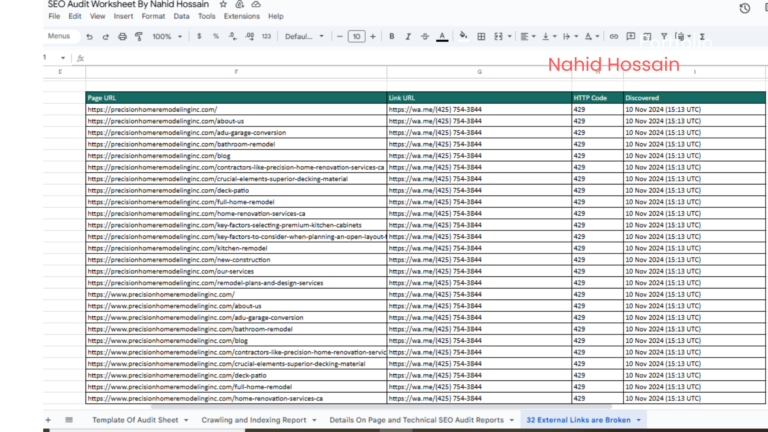
Task: Print the spreadsheet
Action: tap(122, 37)
